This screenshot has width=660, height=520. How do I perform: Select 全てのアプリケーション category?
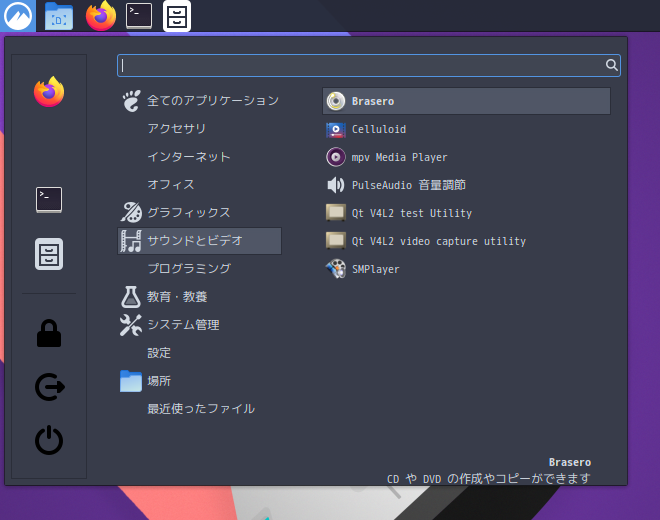(200, 101)
